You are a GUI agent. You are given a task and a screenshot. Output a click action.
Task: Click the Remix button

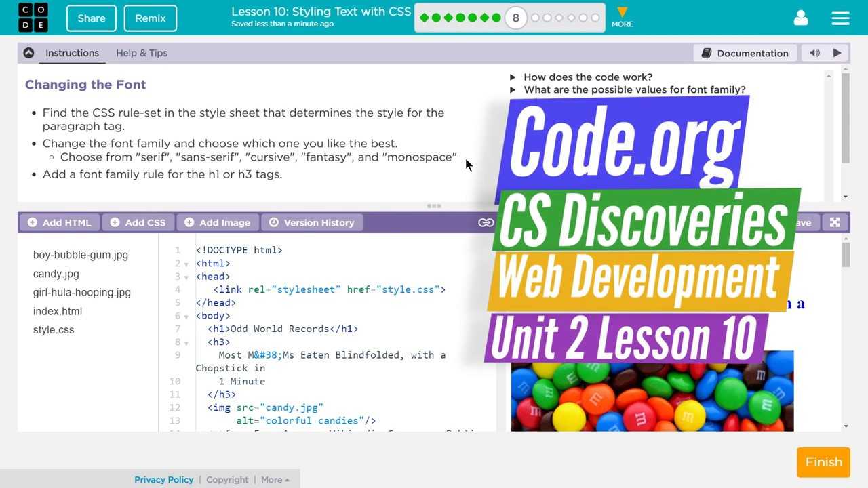point(151,18)
